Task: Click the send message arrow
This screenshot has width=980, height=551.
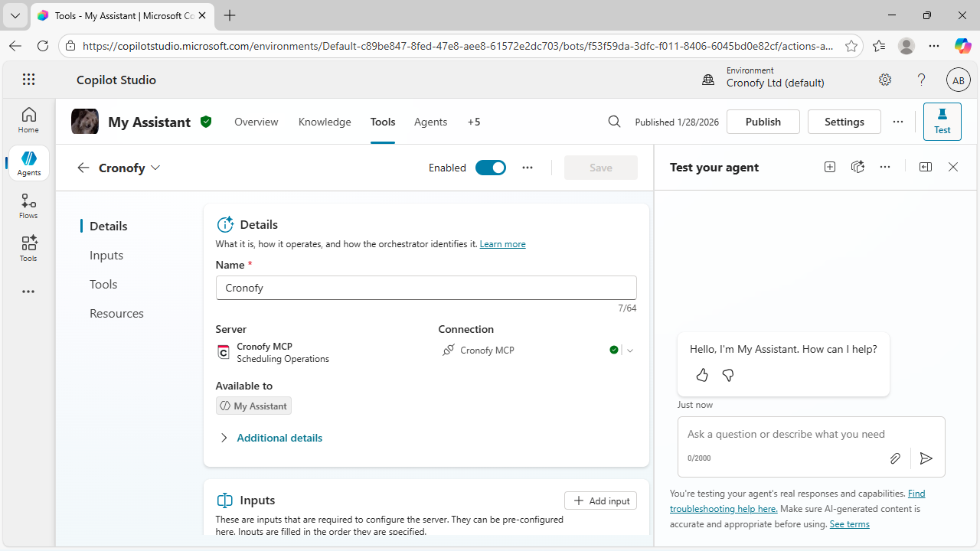Action: pos(926,458)
